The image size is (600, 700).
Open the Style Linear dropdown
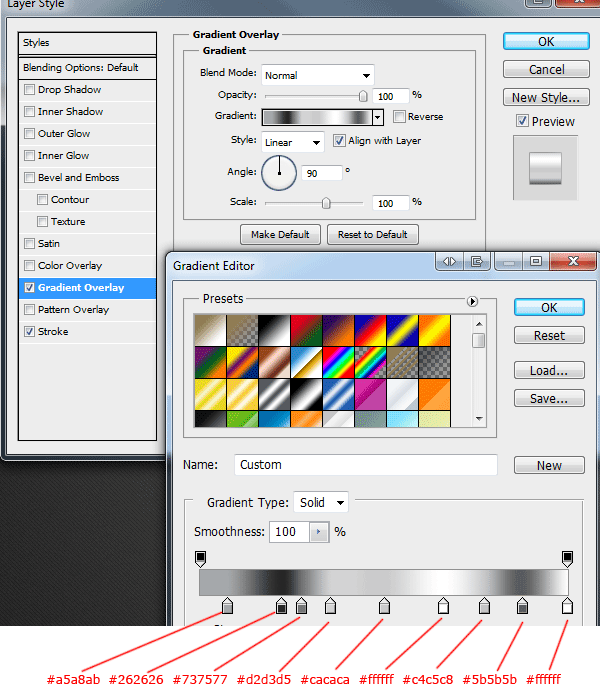click(x=293, y=142)
